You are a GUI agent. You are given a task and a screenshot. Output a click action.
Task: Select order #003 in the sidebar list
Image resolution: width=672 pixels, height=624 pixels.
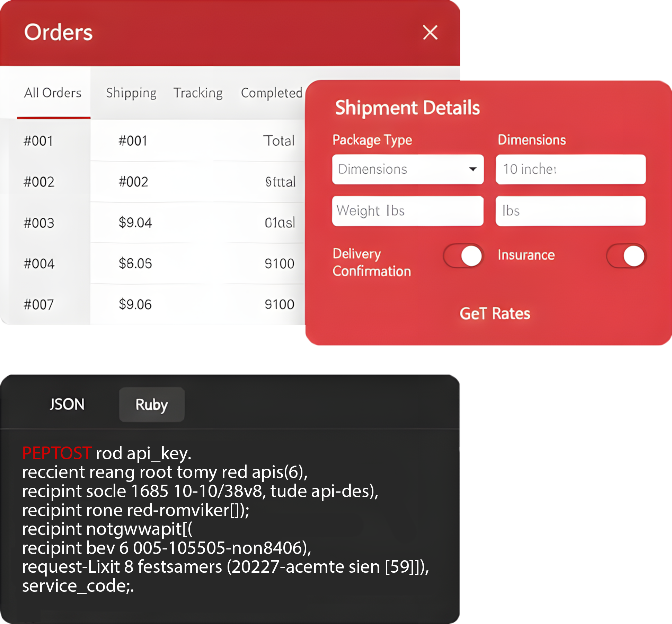39,223
